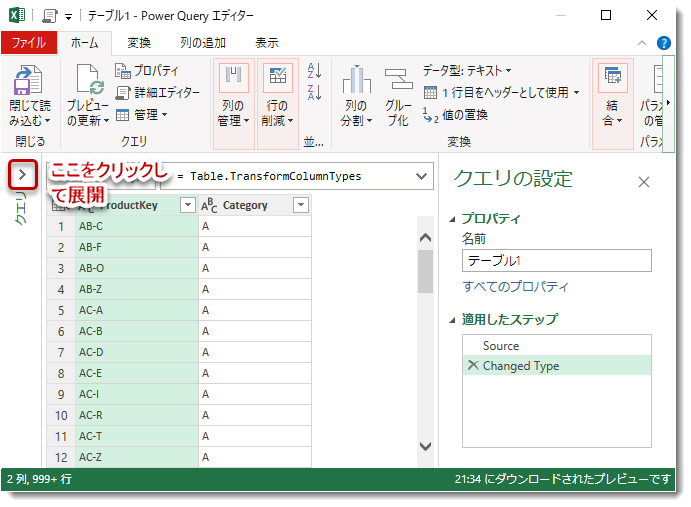Sort ascending with the A-Z icon
This screenshot has width=691, height=507.
(314, 71)
